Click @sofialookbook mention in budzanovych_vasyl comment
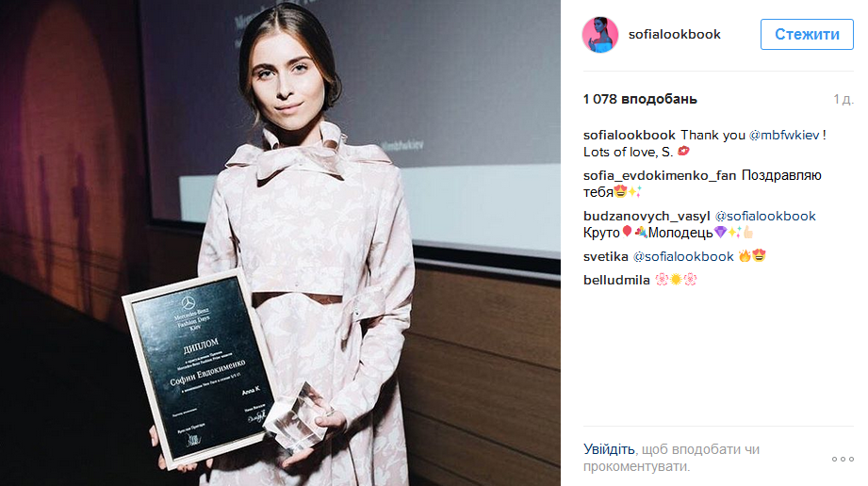The image size is (868, 486). [765, 216]
